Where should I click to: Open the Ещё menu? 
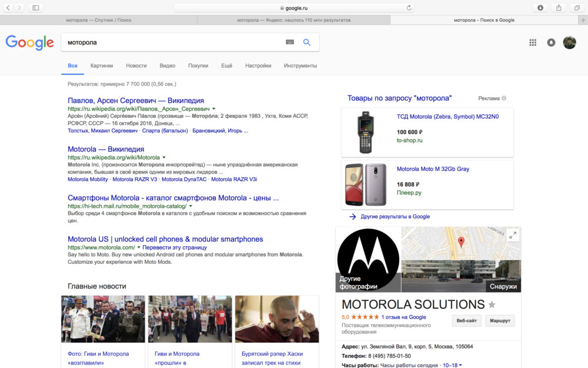226,66
